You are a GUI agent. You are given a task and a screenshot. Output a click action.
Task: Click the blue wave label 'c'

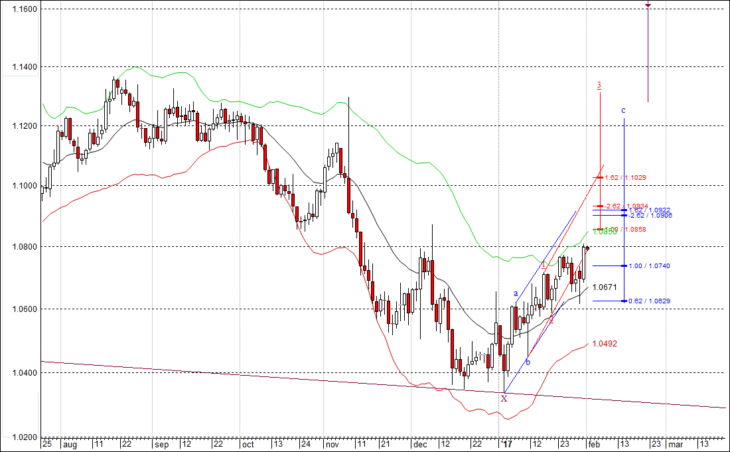(623, 111)
